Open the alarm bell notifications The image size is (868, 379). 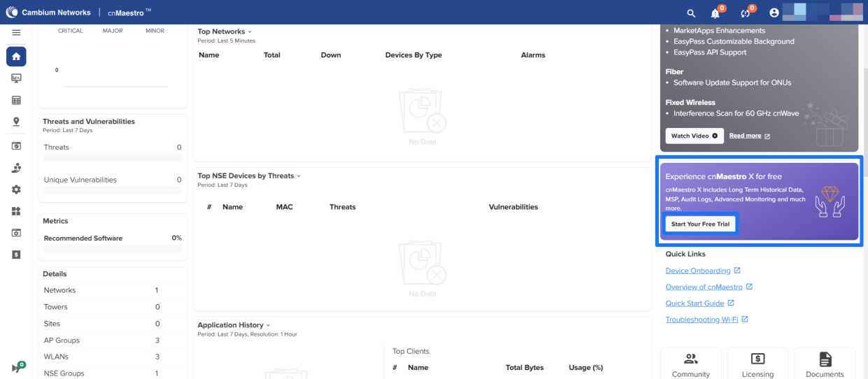[x=716, y=13]
